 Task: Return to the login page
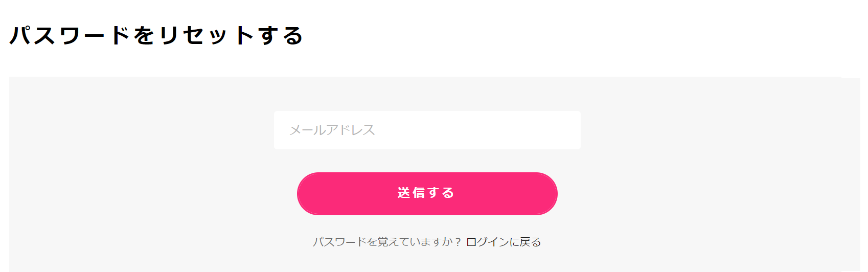[x=504, y=242]
